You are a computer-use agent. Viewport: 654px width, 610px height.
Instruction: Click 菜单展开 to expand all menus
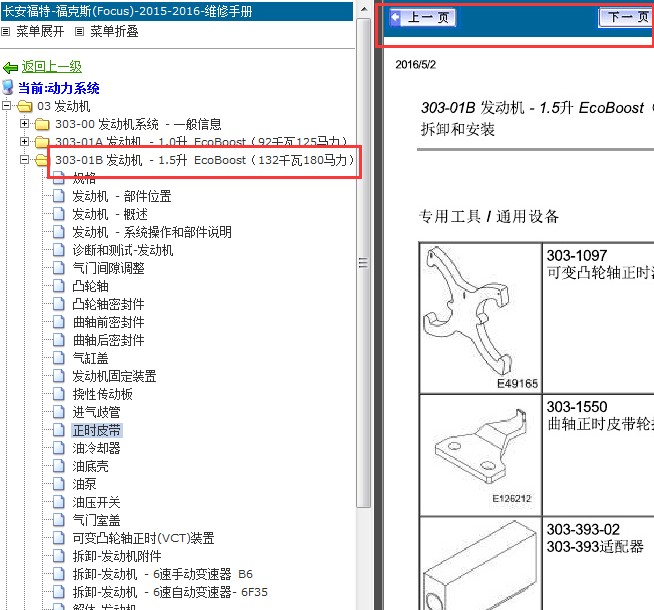pos(40,31)
